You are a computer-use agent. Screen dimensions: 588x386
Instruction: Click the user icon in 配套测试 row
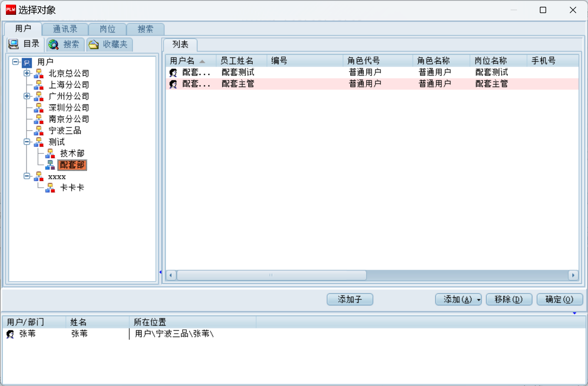[x=173, y=73]
